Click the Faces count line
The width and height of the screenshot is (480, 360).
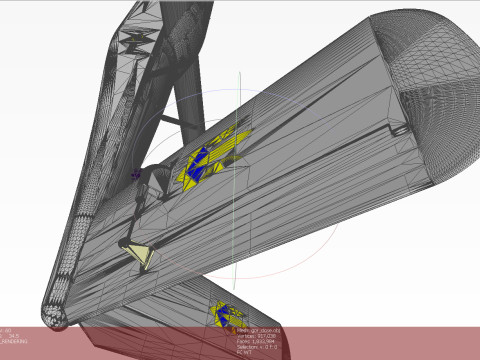[256, 341]
